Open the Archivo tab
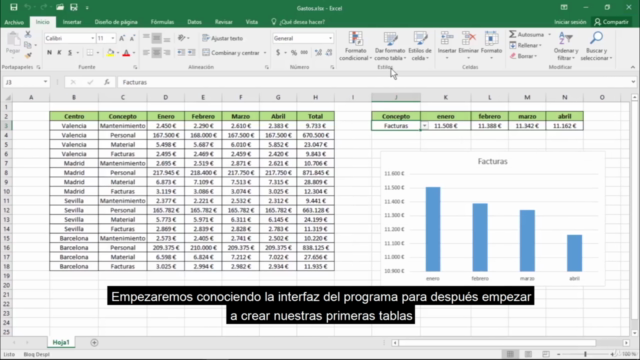 coord(14,22)
